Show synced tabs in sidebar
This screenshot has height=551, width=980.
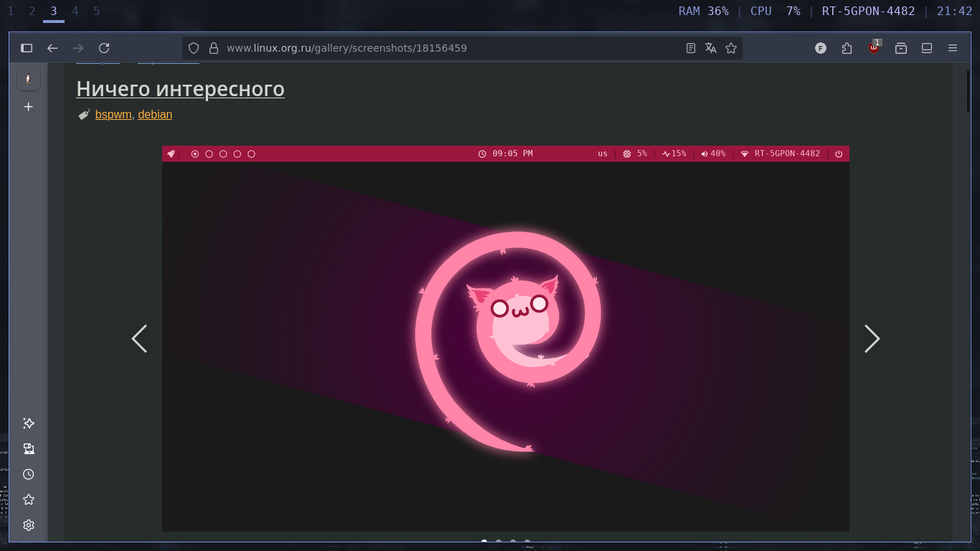click(29, 449)
